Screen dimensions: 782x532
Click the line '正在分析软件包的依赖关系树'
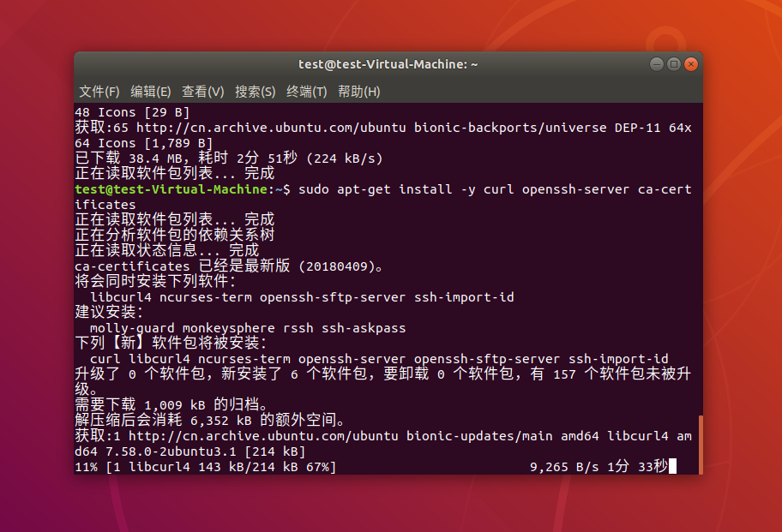tap(175, 235)
